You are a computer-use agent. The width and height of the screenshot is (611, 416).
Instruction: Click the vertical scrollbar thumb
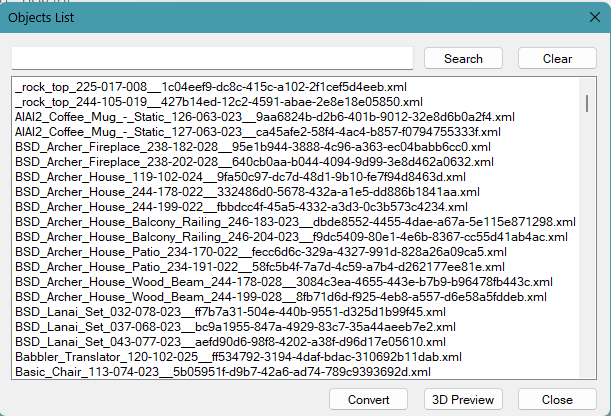(x=588, y=103)
